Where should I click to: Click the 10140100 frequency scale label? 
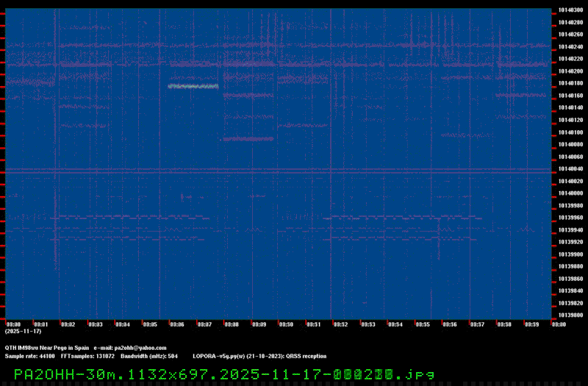coord(570,132)
